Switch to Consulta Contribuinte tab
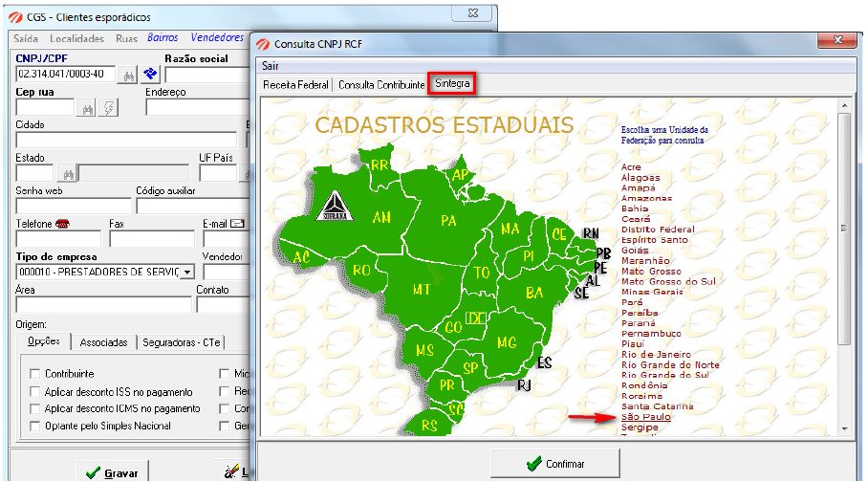This screenshot has width=868, height=482. 381,85
